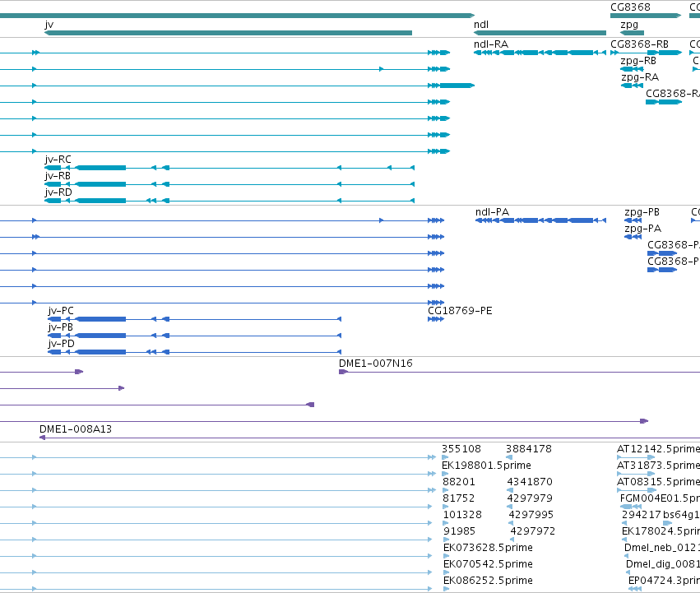Select EST 81752
This screenshot has height=593, width=700.
coord(445,507)
